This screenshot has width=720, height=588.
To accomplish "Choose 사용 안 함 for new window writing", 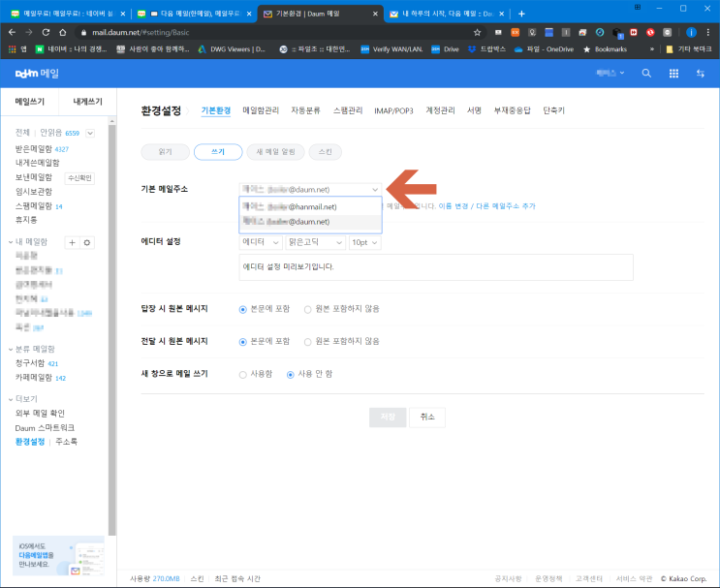I will pyautogui.click(x=290, y=375).
